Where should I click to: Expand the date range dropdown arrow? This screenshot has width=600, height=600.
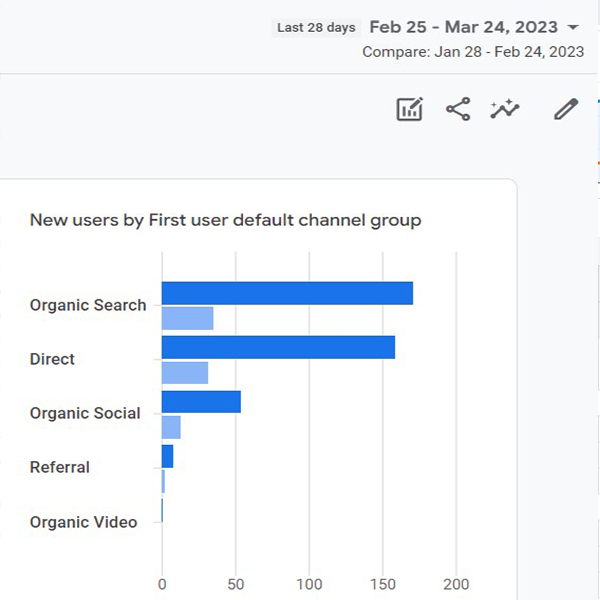(573, 27)
